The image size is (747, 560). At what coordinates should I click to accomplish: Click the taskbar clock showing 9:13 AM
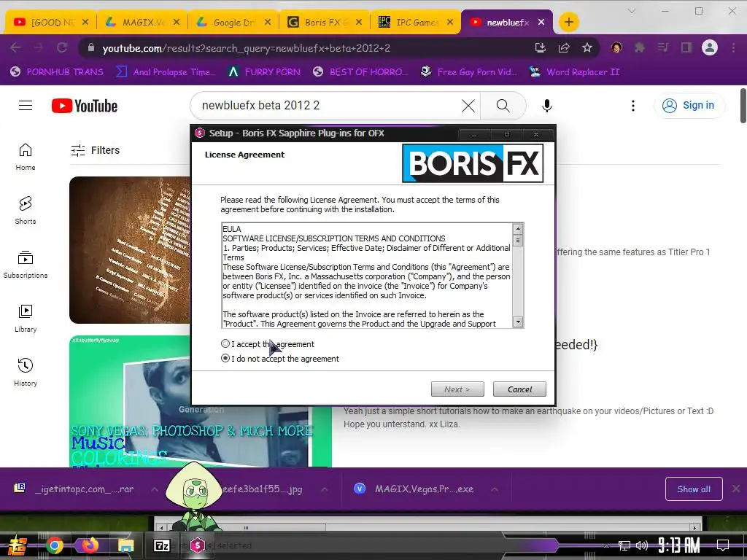(679, 545)
